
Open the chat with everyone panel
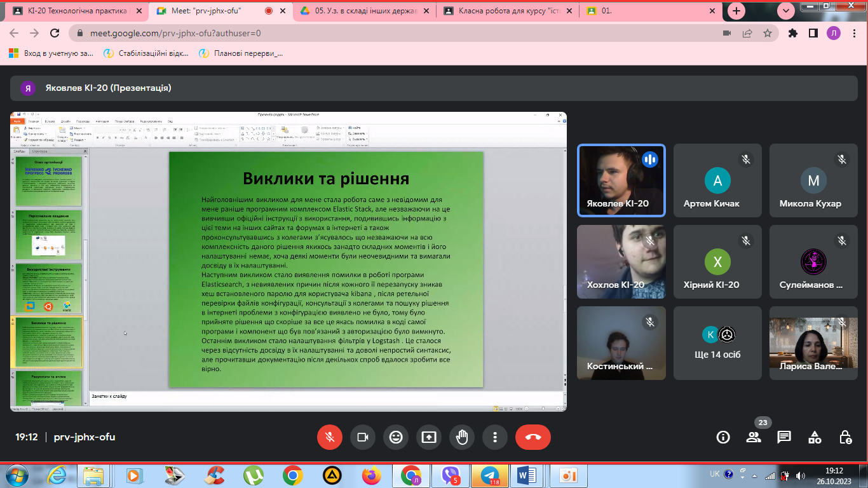[784, 437]
